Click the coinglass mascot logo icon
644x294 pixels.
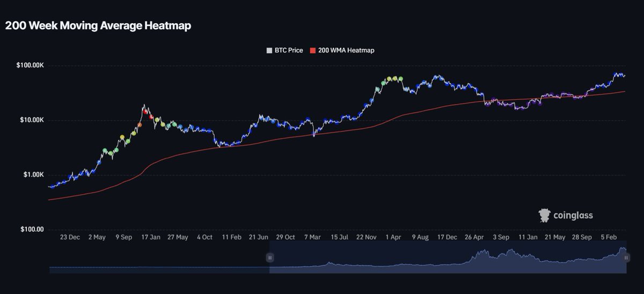(x=545, y=216)
